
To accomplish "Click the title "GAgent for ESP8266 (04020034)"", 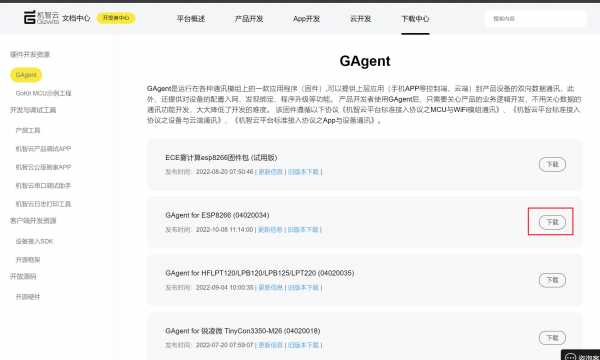I will tap(217, 215).
